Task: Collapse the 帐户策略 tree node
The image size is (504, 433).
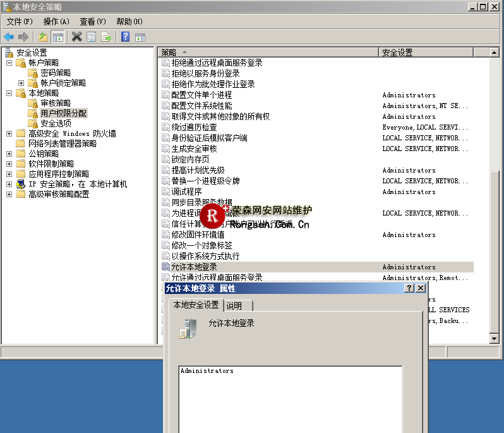Action: click(9, 63)
